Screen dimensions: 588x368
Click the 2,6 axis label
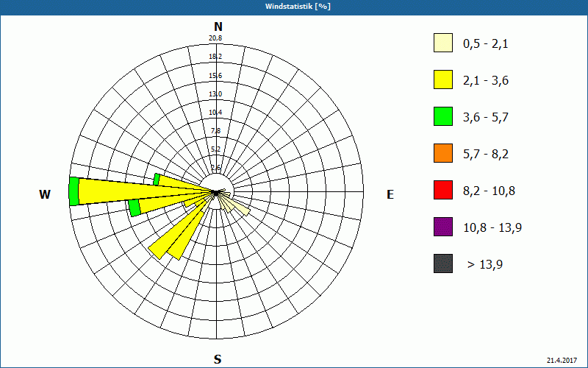coord(216,168)
